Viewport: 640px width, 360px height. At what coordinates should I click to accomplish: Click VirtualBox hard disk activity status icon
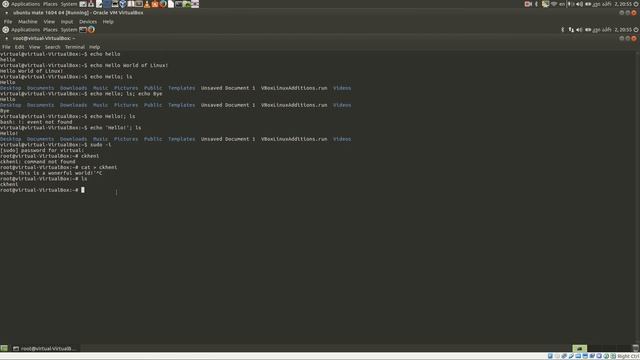click(550, 356)
